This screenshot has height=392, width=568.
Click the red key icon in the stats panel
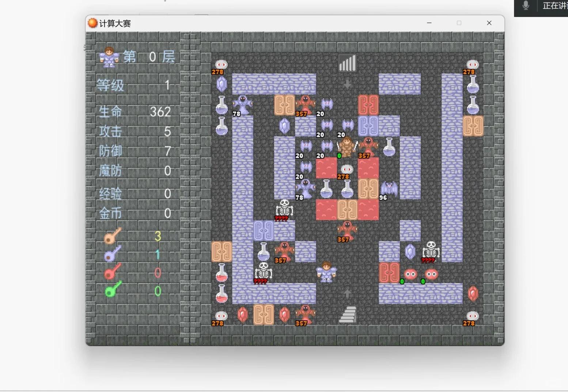pyautogui.click(x=113, y=271)
